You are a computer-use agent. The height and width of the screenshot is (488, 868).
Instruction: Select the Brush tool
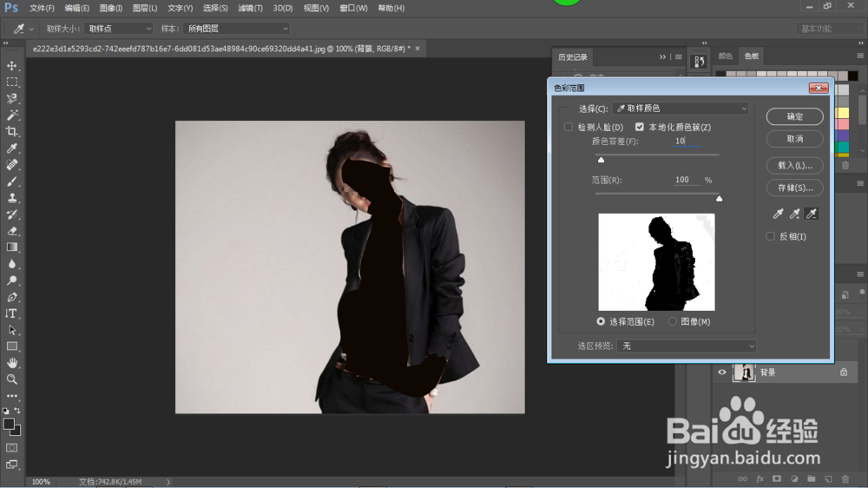(x=11, y=181)
